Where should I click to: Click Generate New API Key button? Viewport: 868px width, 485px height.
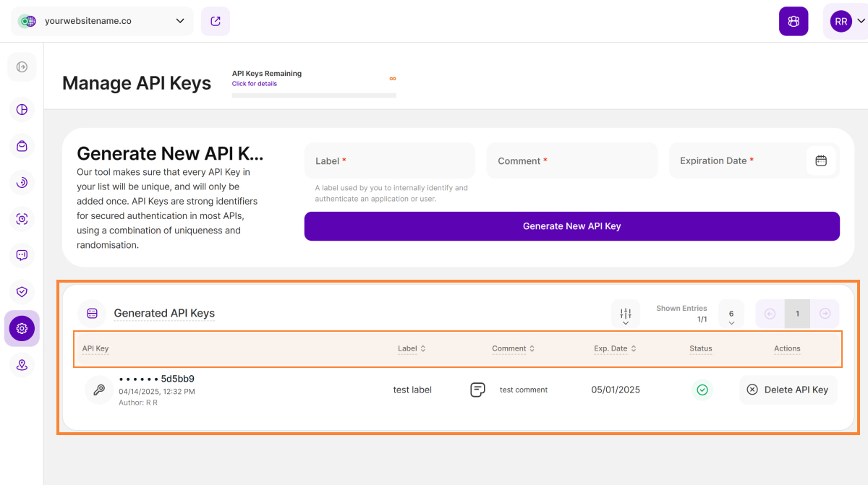pyautogui.click(x=571, y=226)
